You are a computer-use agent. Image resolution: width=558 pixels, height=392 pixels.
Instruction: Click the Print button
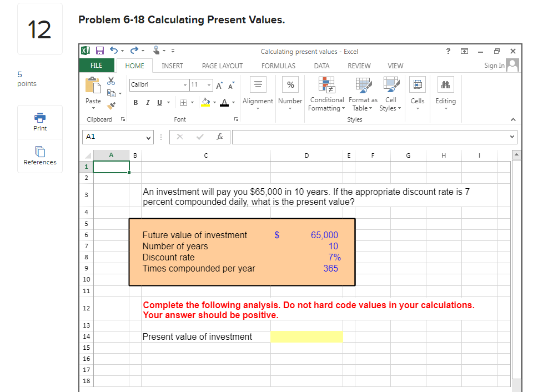pos(39,121)
